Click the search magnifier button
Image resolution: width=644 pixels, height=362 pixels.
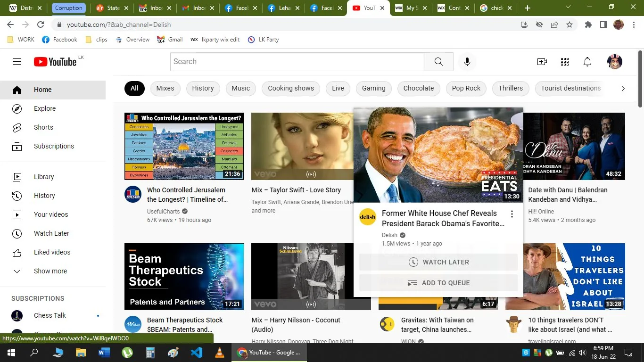(438, 62)
